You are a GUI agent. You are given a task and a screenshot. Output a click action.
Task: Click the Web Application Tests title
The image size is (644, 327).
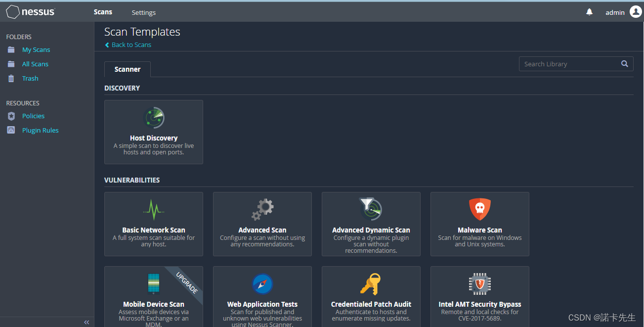pyautogui.click(x=262, y=304)
